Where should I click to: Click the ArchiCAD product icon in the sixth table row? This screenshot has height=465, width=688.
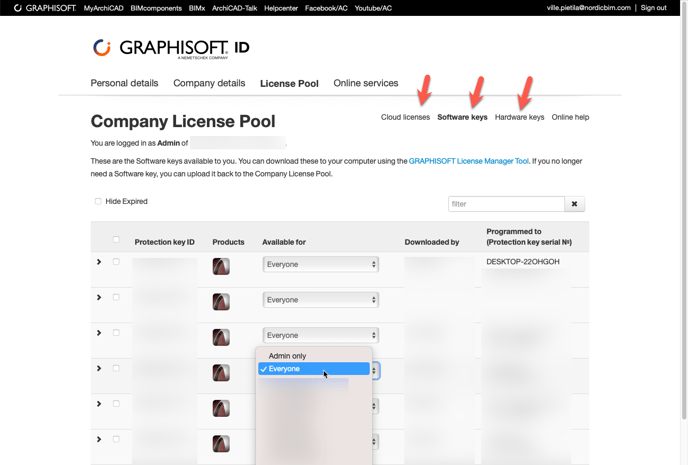click(x=221, y=444)
